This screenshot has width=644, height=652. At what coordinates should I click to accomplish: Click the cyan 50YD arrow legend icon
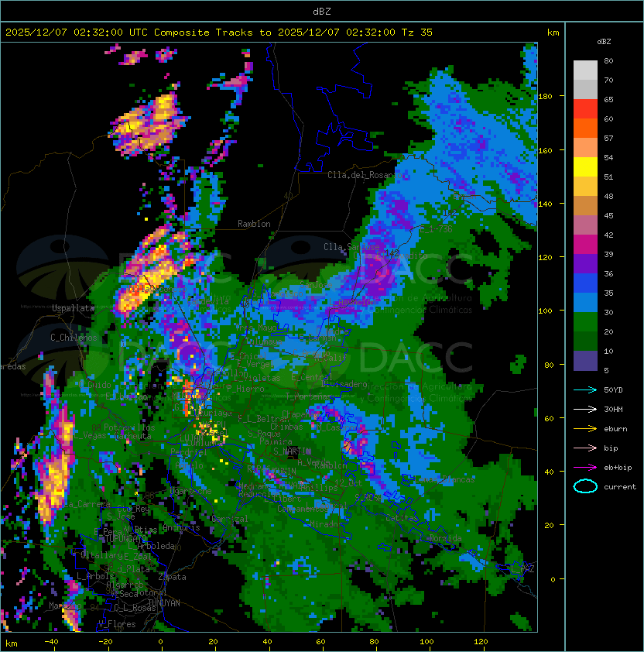585,389
